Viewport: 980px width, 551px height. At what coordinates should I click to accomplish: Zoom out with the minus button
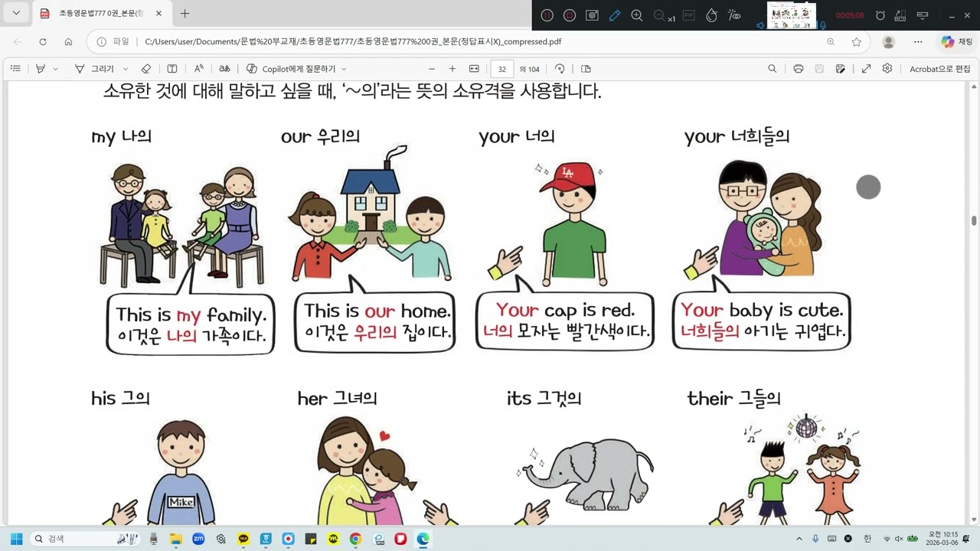[432, 69]
